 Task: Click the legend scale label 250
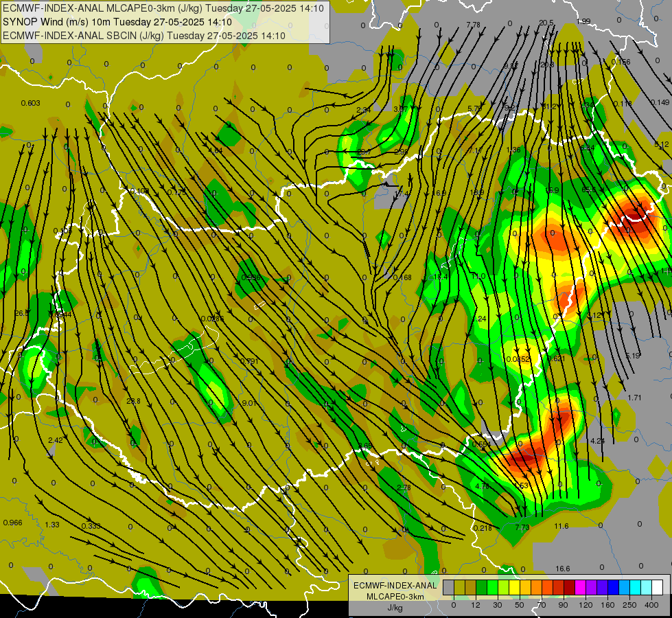(x=629, y=605)
